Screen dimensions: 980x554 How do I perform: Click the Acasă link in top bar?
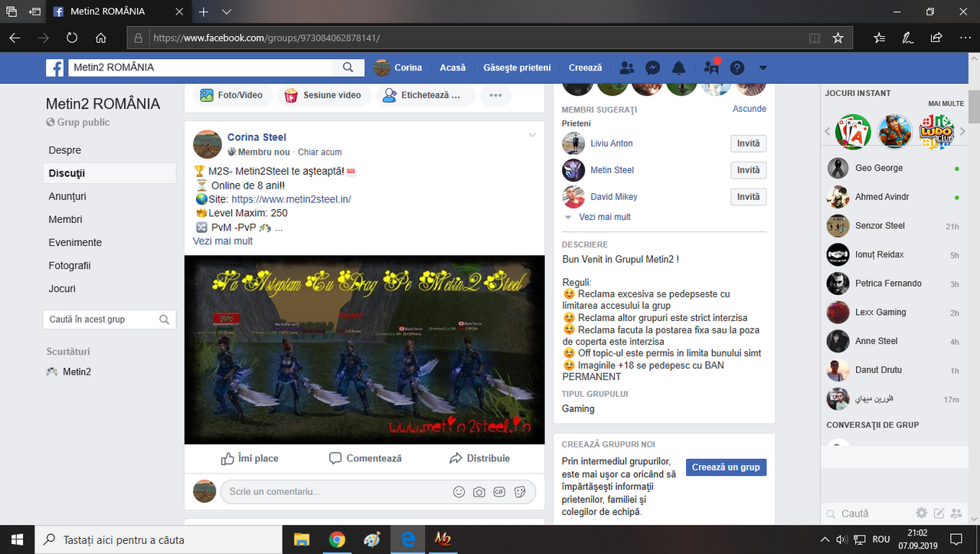coord(452,67)
